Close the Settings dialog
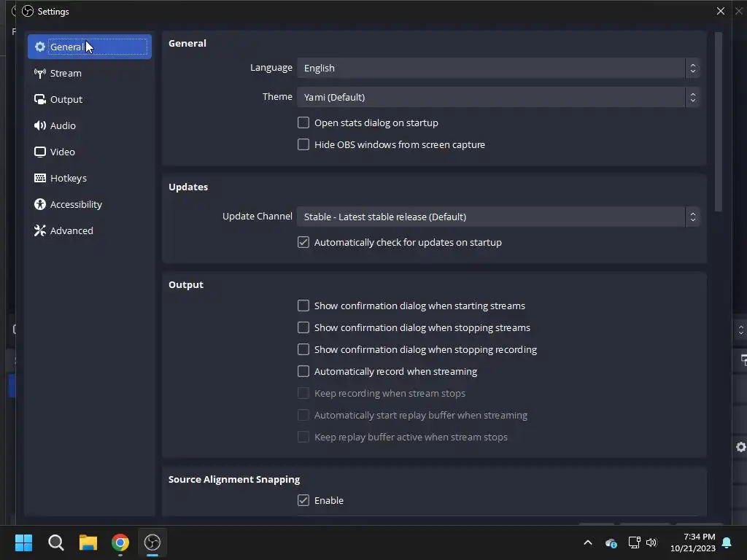Image resolution: width=747 pixels, height=560 pixels. click(721, 11)
